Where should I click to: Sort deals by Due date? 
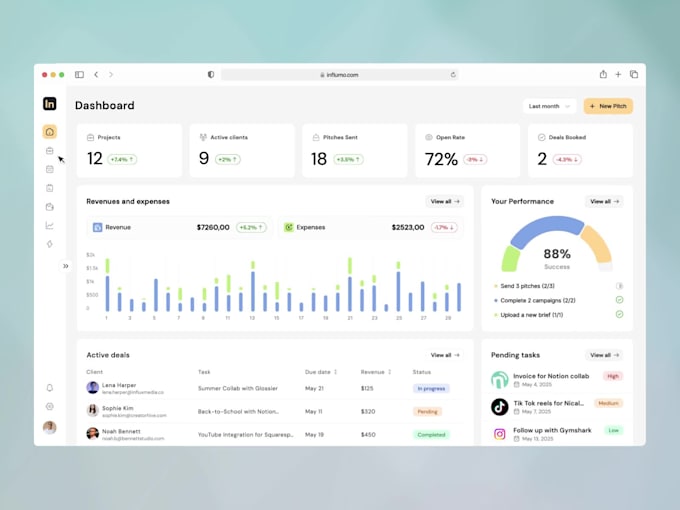321,372
